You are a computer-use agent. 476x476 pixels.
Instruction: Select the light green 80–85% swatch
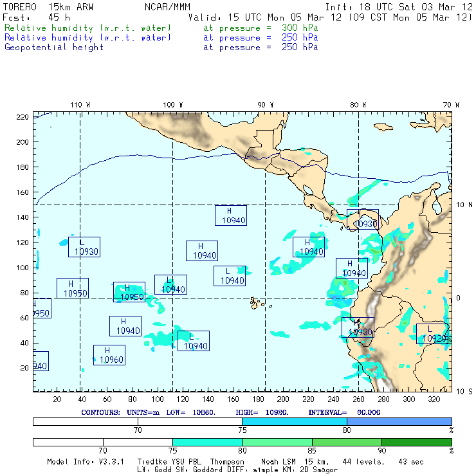click(277, 442)
